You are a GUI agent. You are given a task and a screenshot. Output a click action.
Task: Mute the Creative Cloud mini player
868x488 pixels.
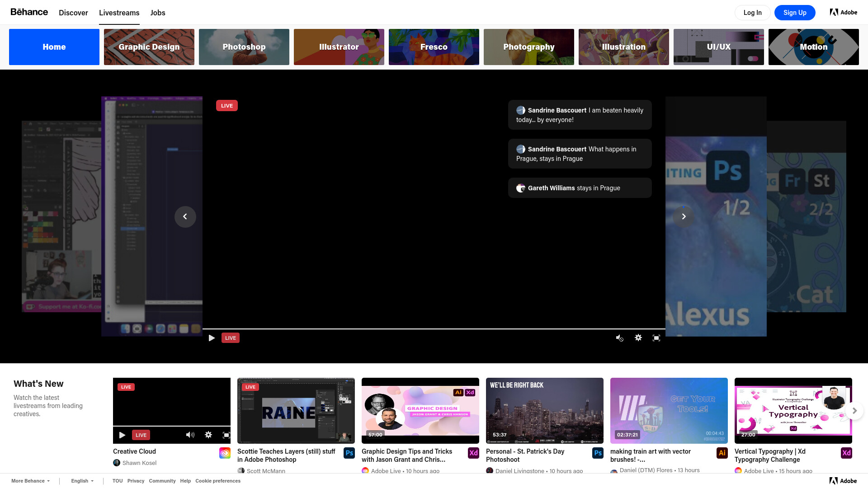[x=190, y=435]
